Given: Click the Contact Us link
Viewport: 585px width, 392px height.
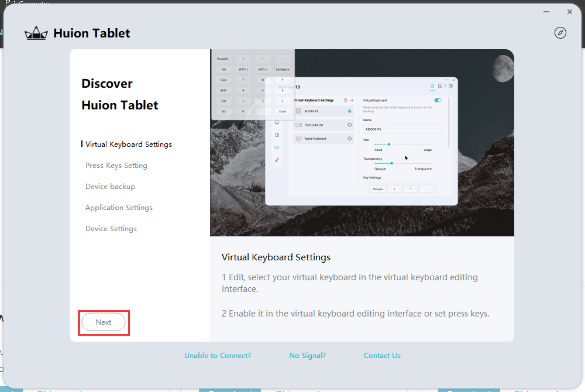Looking at the screenshot, I should [x=382, y=355].
